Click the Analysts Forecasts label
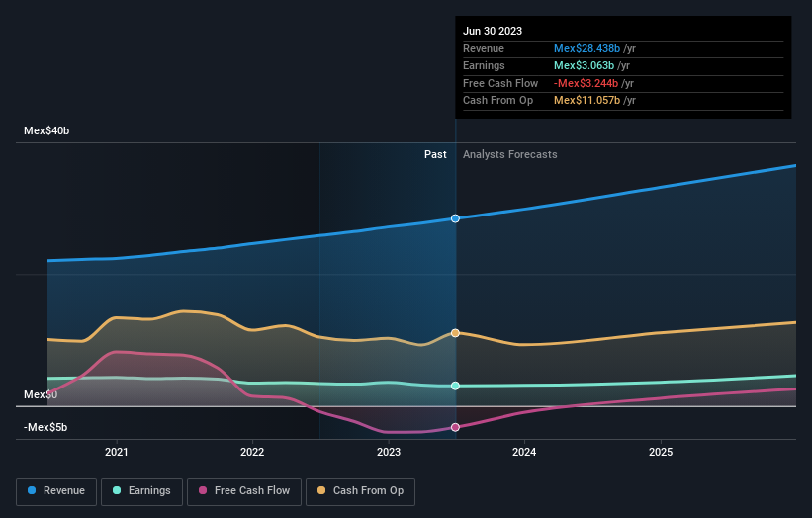The height and width of the screenshot is (518, 812). pyautogui.click(x=510, y=155)
